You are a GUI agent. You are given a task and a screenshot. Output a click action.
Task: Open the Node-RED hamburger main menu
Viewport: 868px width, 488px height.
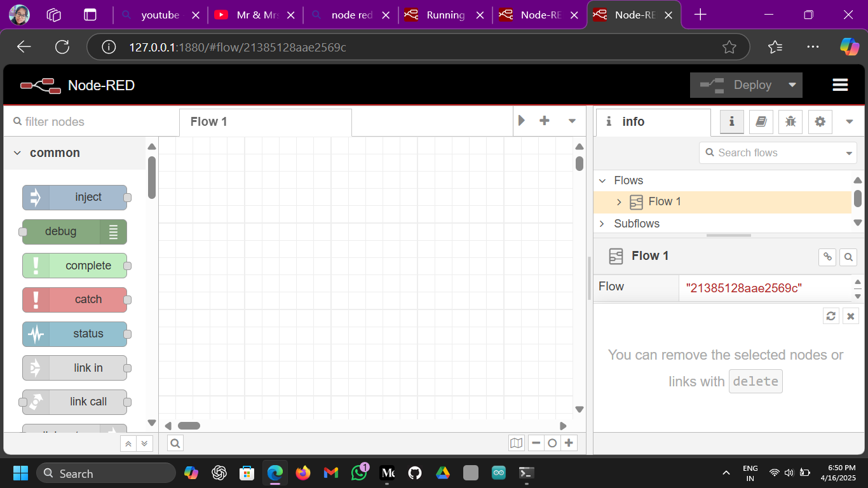point(840,85)
